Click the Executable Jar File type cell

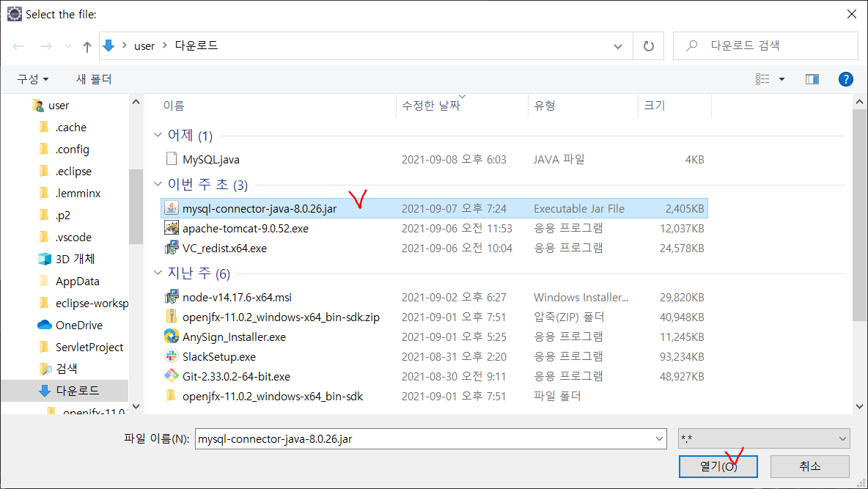(x=579, y=209)
